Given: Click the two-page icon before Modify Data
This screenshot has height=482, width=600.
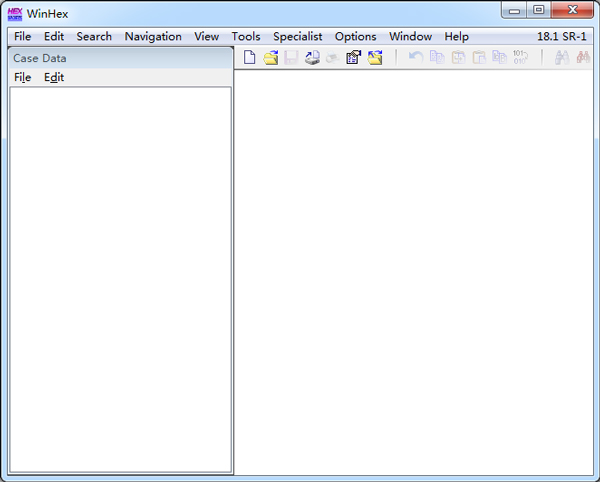Looking at the screenshot, I should 499,57.
